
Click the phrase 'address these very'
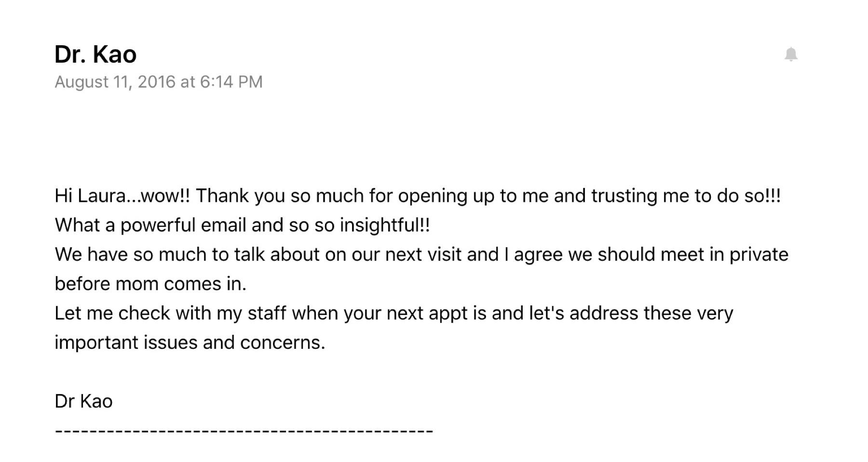(x=651, y=313)
